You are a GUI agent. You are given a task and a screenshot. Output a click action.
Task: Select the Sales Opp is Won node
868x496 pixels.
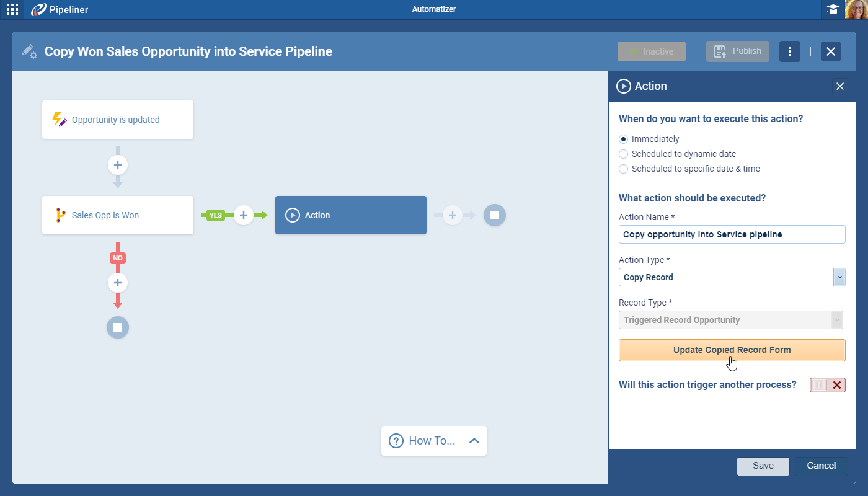pyautogui.click(x=118, y=215)
